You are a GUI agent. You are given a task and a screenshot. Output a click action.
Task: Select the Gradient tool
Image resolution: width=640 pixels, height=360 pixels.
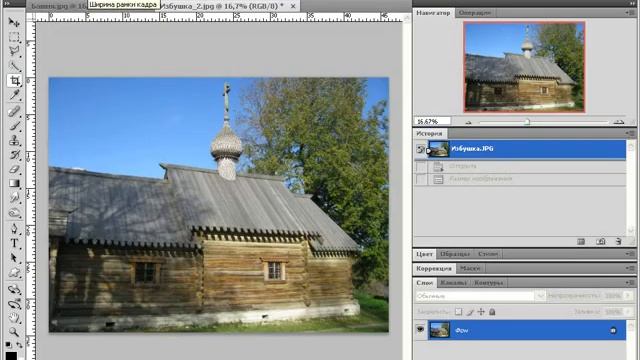point(14,183)
